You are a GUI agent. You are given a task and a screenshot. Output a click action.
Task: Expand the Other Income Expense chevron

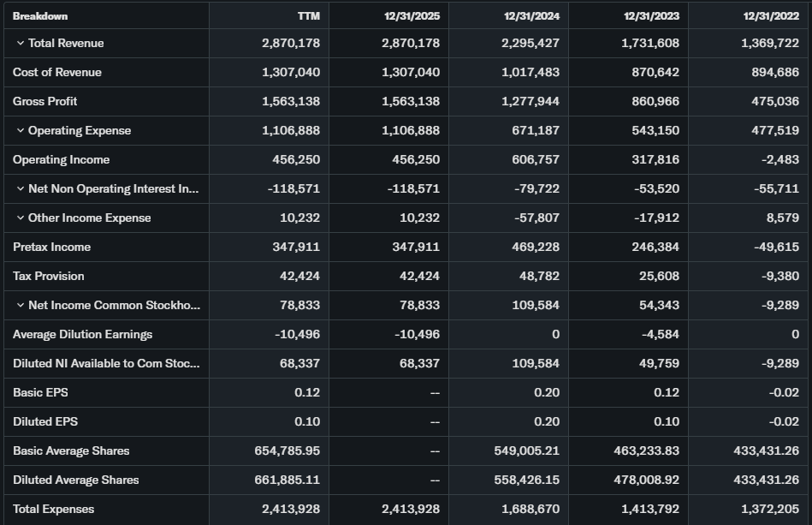[x=20, y=218]
